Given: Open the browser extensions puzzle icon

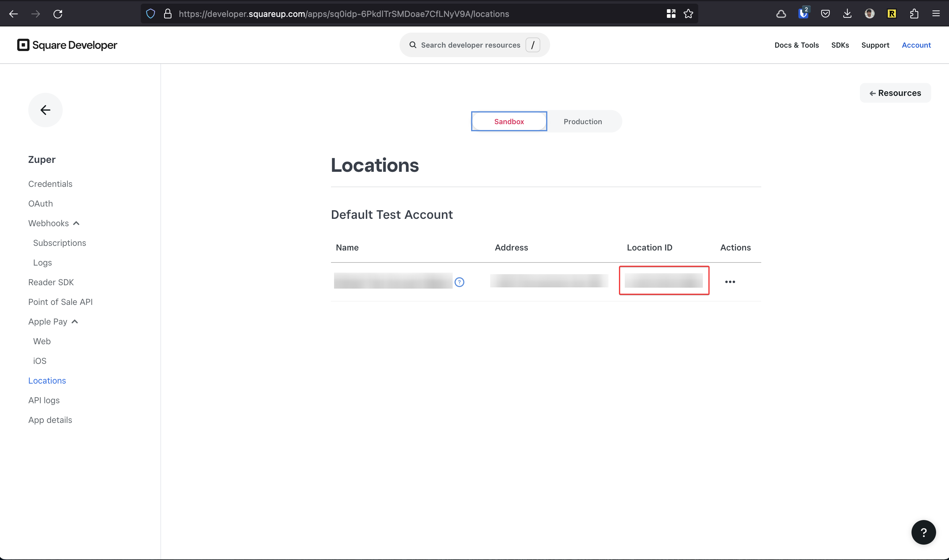Looking at the screenshot, I should coord(914,14).
